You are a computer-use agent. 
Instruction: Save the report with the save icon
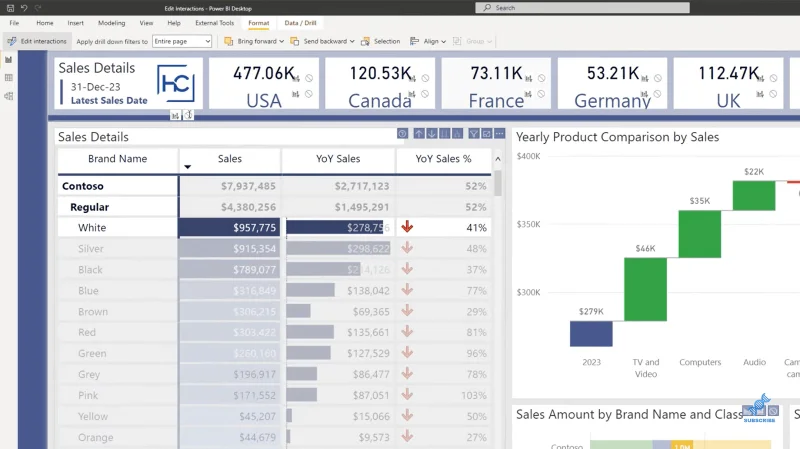(x=10, y=8)
